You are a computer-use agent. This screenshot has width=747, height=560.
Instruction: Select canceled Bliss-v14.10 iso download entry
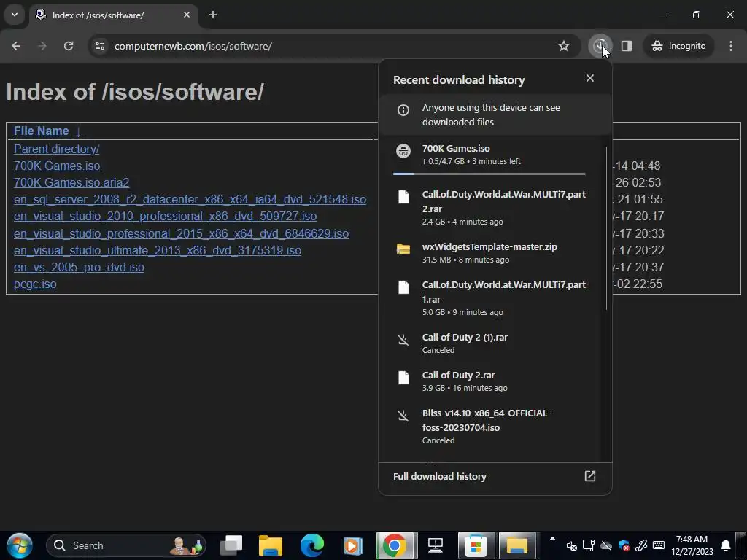click(493, 427)
